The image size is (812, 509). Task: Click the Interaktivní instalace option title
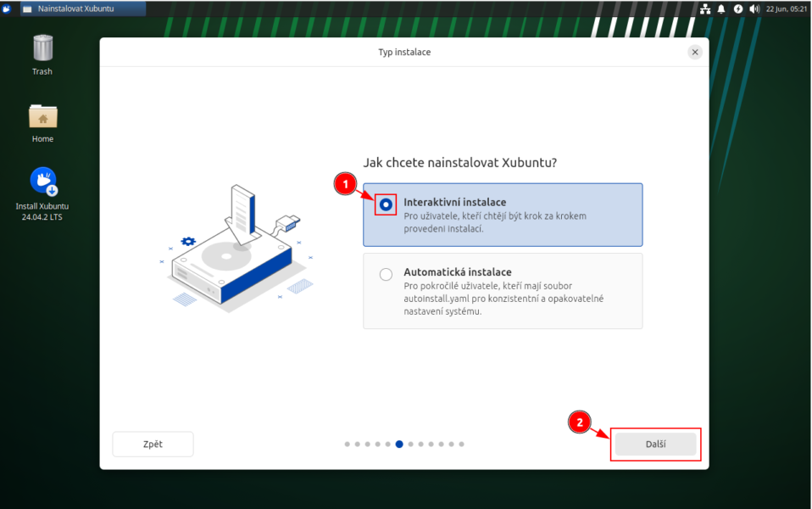click(454, 202)
